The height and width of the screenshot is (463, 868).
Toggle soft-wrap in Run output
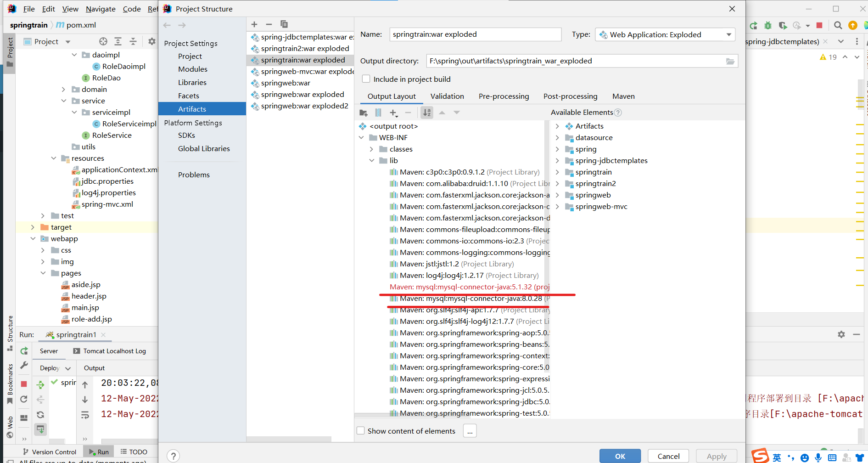pos(85,415)
